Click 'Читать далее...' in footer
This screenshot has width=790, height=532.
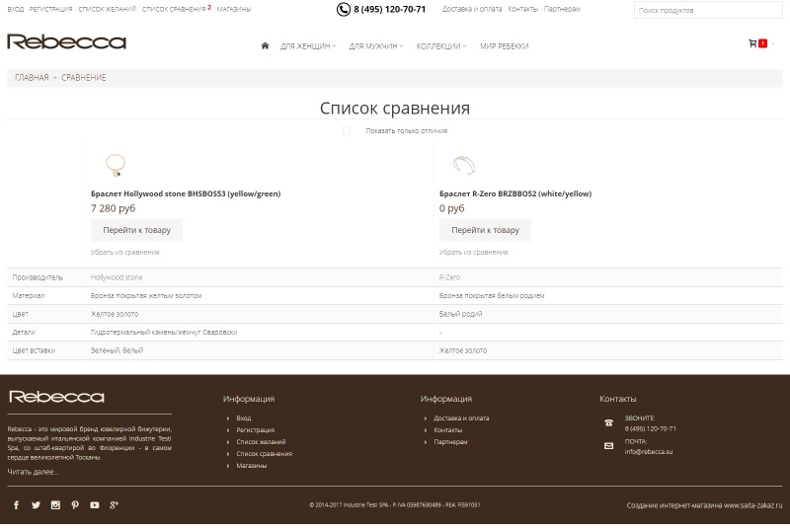[x=33, y=472]
